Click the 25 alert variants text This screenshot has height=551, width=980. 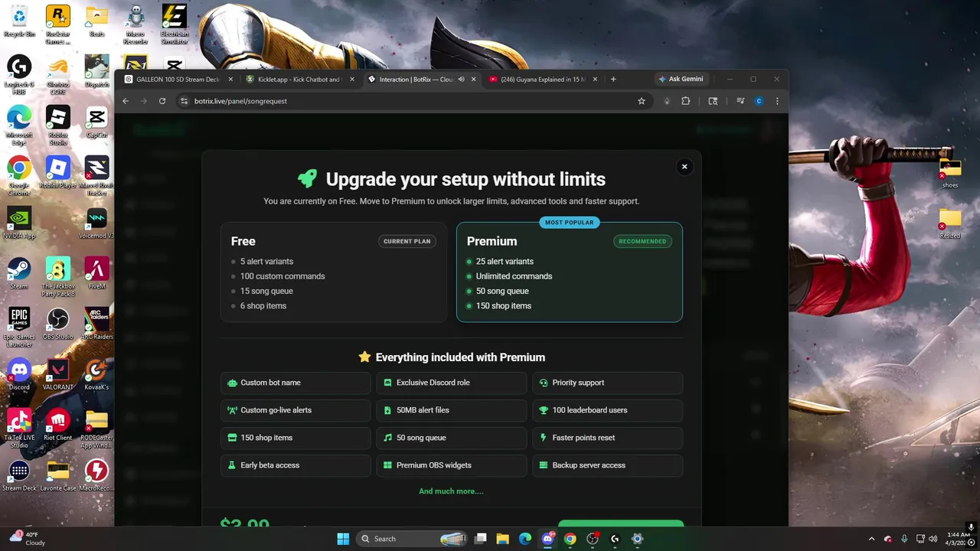point(505,262)
